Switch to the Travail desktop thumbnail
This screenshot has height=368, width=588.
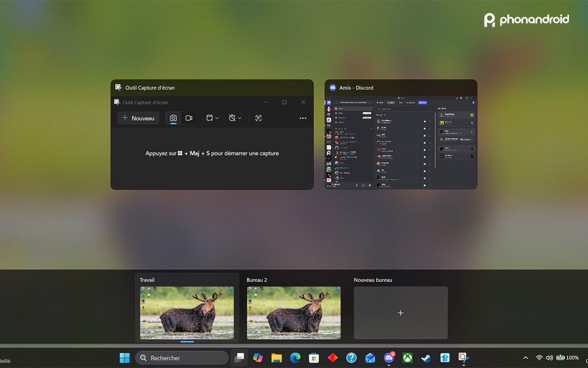pos(187,313)
